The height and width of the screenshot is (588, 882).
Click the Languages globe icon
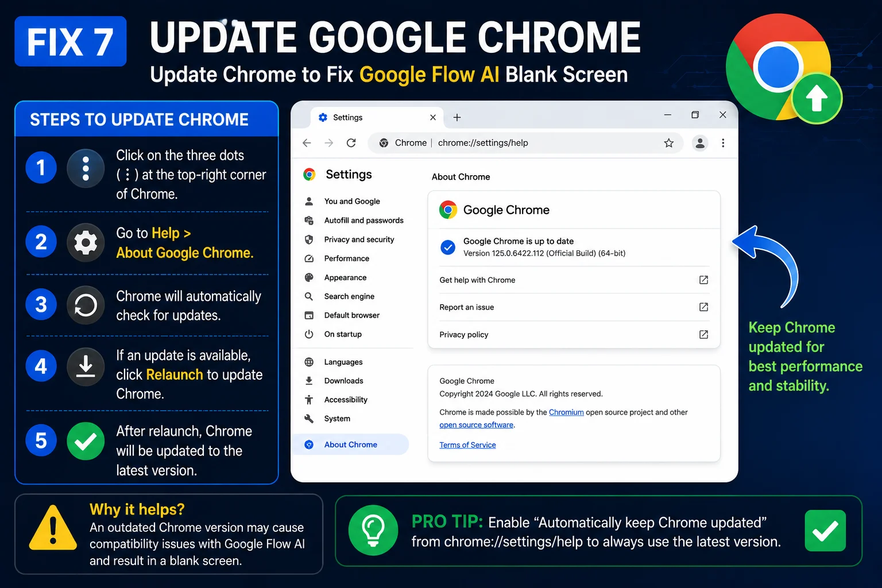point(309,362)
